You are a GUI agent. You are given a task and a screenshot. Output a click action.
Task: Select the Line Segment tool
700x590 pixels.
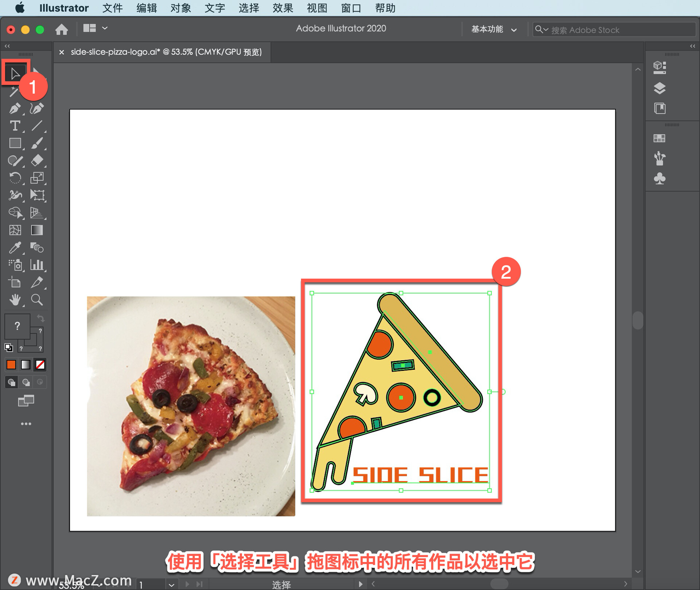(37, 126)
